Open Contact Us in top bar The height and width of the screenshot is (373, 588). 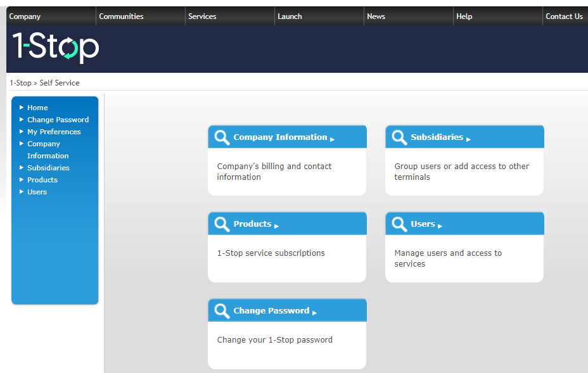(564, 16)
